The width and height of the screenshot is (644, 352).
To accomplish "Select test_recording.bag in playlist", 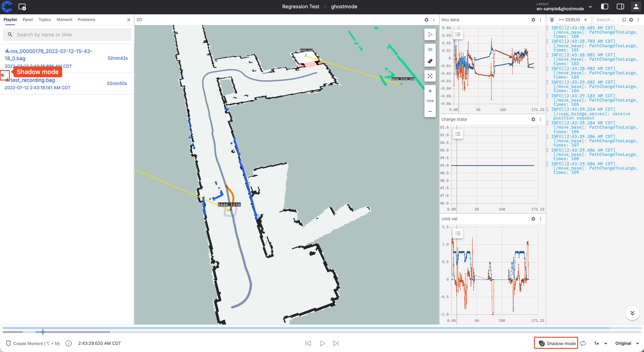I will (67, 83).
